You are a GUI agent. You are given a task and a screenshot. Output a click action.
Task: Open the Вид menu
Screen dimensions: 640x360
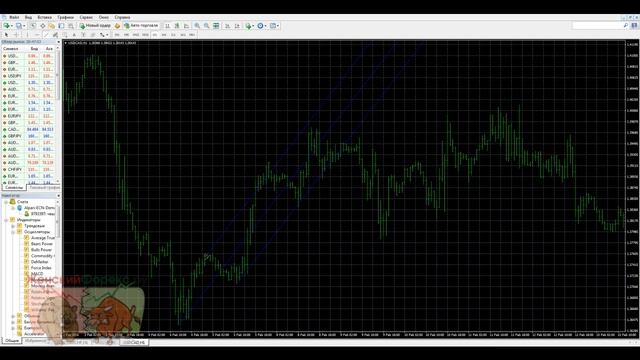point(28,18)
